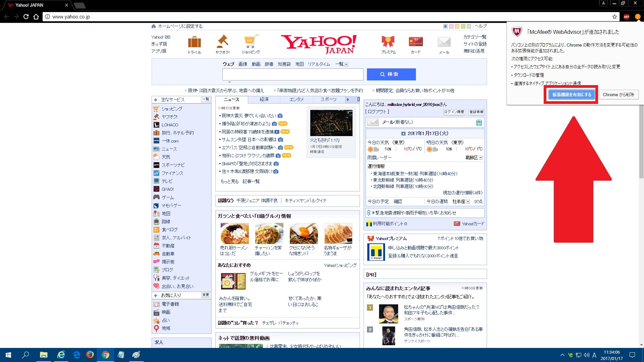The height and width of the screenshot is (362, 644).
Task: Collapse the 主なサービス section arrow
Action: pos(156,100)
